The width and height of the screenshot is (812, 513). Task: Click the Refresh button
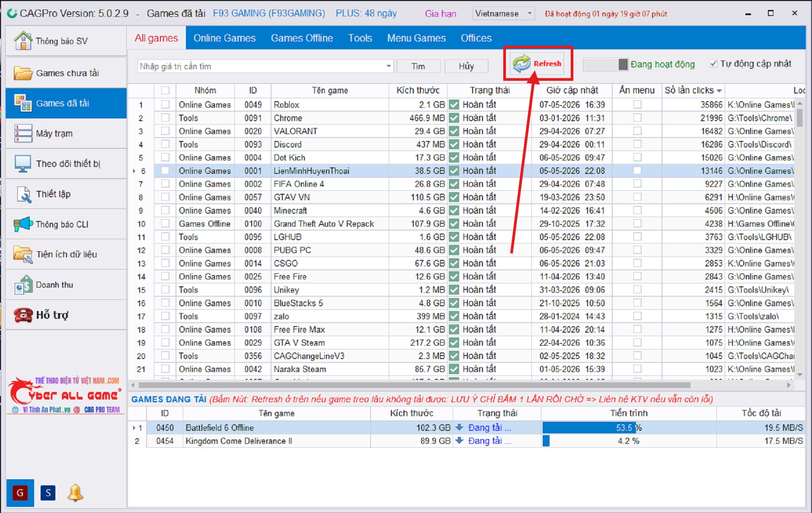pos(537,64)
